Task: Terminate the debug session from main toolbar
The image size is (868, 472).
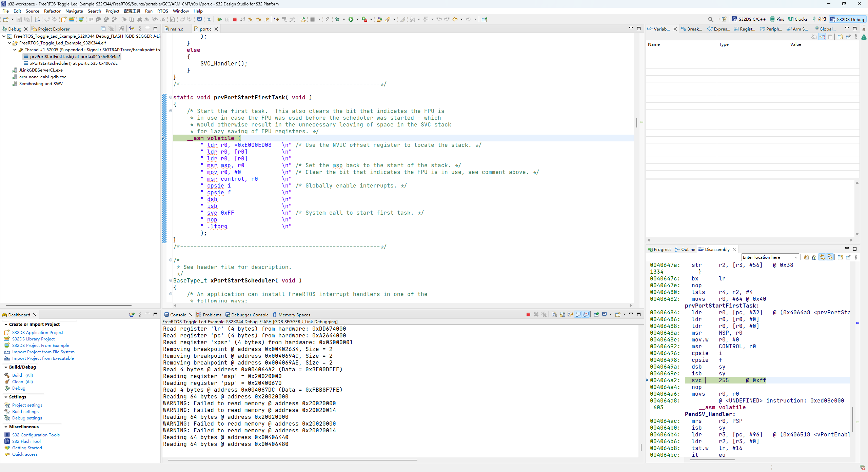Action: click(235, 19)
